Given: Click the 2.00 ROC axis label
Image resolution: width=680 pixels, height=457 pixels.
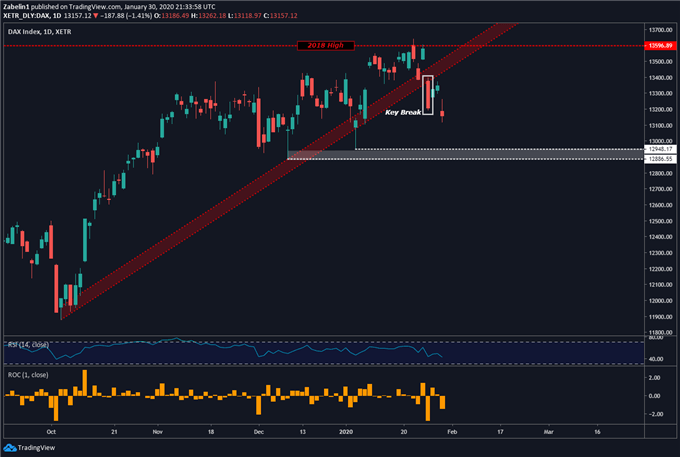Looking at the screenshot, I should tap(654, 378).
